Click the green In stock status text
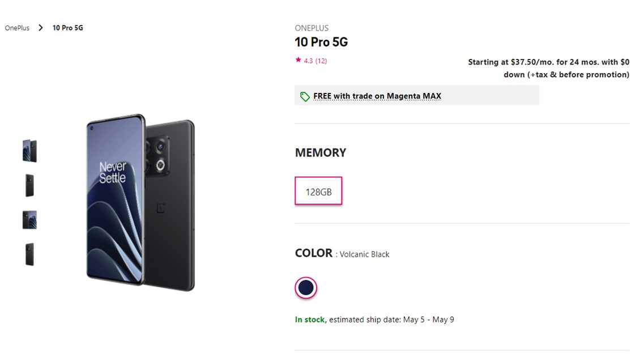 [x=310, y=320]
